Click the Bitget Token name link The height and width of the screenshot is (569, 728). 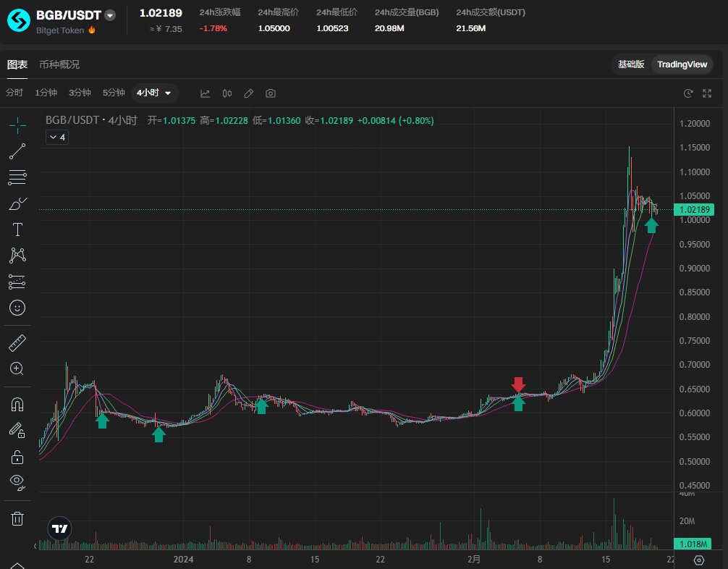60,30
